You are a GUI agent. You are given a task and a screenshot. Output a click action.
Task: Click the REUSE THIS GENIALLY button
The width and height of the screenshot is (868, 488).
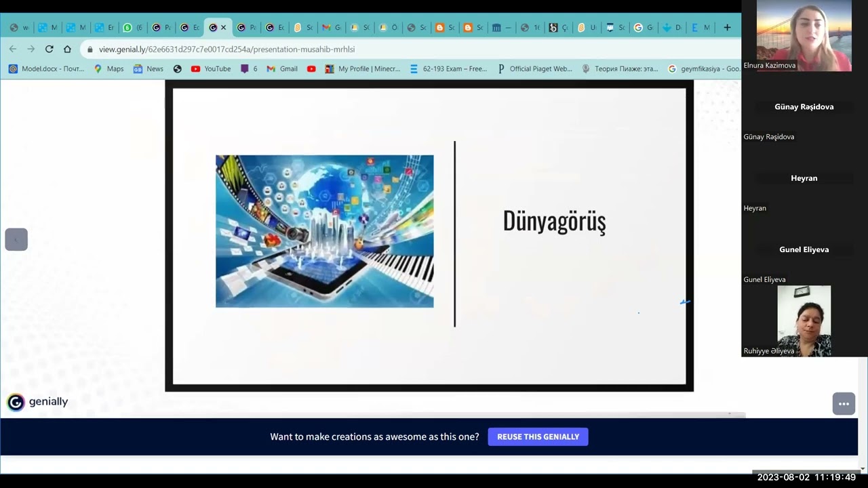538,436
